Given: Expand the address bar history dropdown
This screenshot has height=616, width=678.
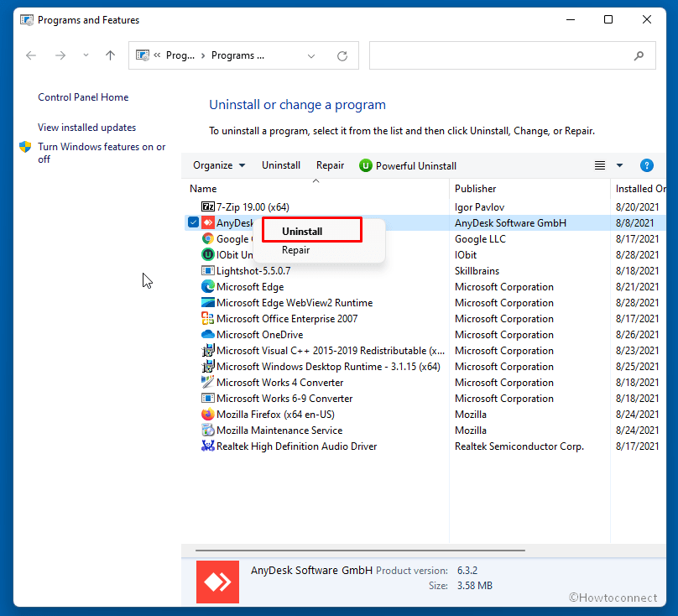Looking at the screenshot, I should click(x=311, y=55).
